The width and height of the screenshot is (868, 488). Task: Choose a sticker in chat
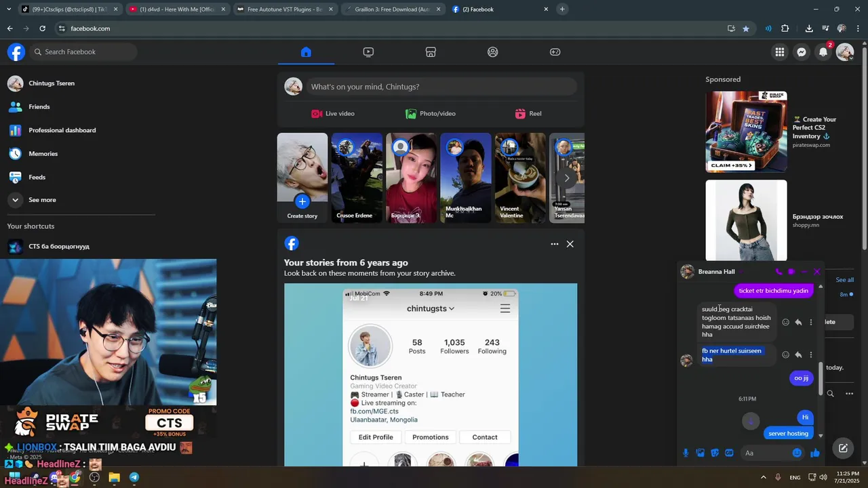[715, 453]
